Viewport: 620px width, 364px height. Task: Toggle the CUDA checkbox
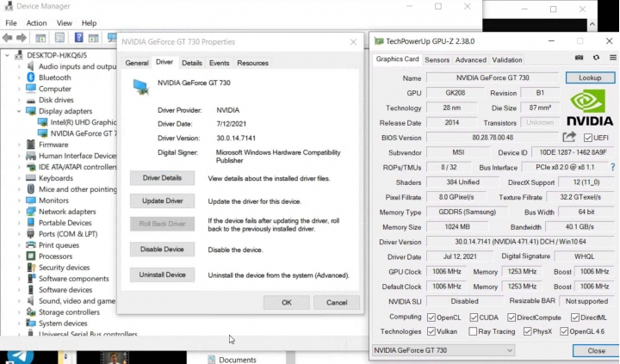click(x=474, y=318)
